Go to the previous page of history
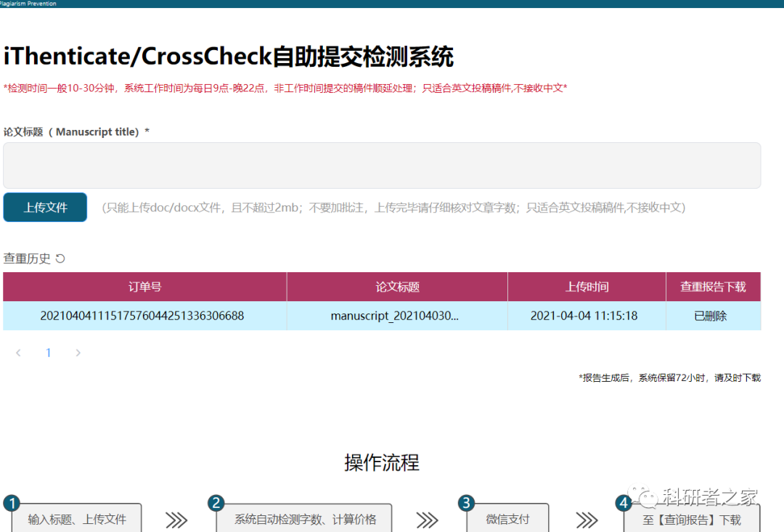The width and height of the screenshot is (784, 532). [18, 353]
